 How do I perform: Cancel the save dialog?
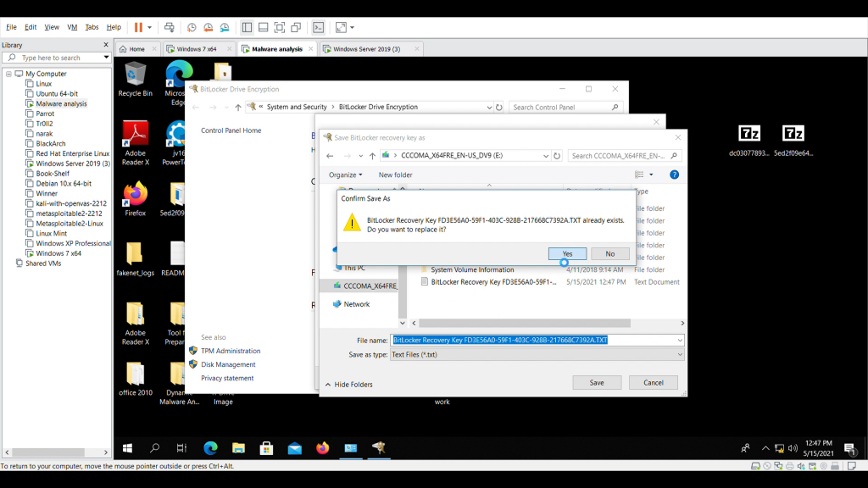(x=654, y=383)
